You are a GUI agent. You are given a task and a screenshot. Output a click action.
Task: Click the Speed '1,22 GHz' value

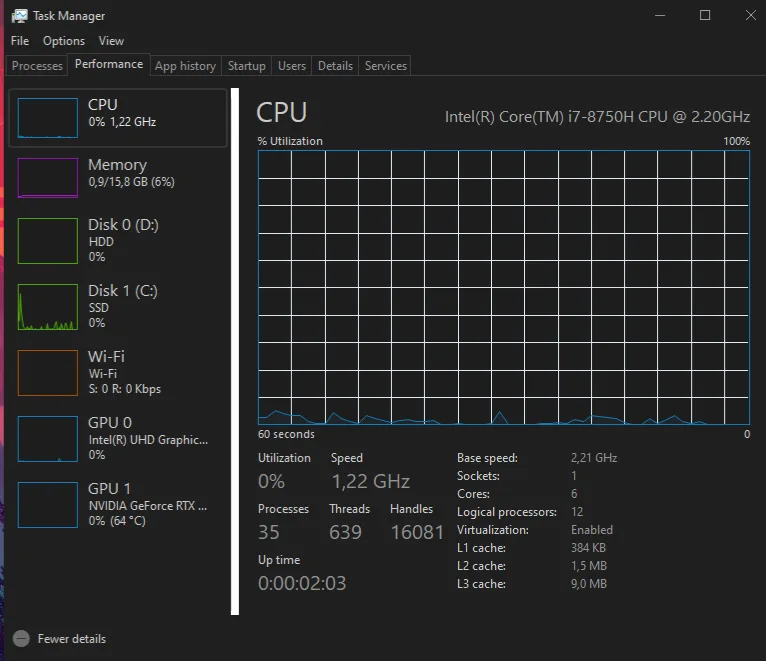click(371, 482)
